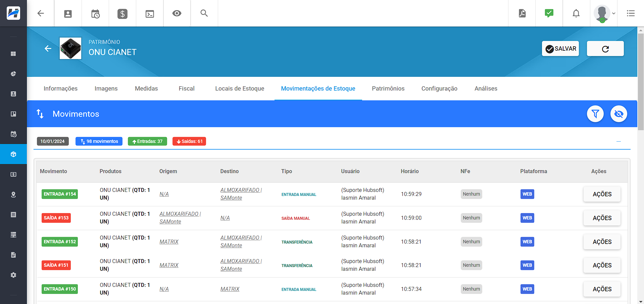The image size is (644, 304).
Task: Click the back arrow beside ONU CIANET
Action: coord(48,49)
